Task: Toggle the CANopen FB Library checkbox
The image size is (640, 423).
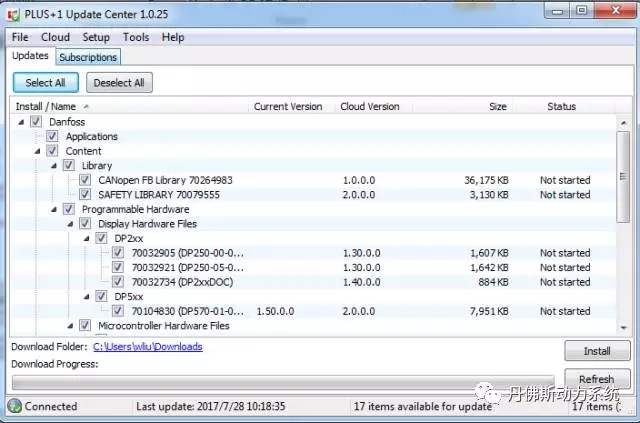Action: point(85,180)
